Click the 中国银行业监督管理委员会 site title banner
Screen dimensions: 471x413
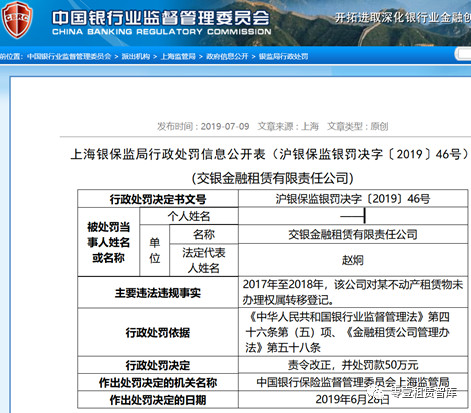pos(161,18)
